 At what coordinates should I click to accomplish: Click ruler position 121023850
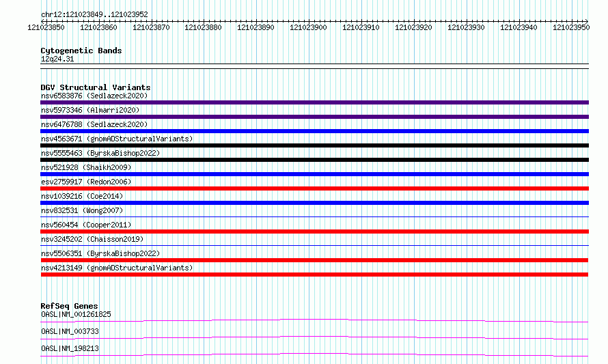46,27
